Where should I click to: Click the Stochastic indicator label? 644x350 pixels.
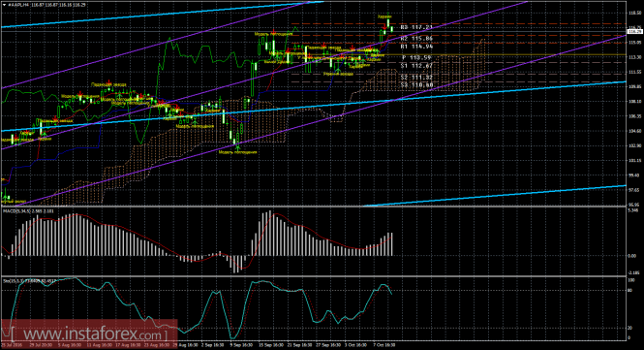tap(29, 280)
